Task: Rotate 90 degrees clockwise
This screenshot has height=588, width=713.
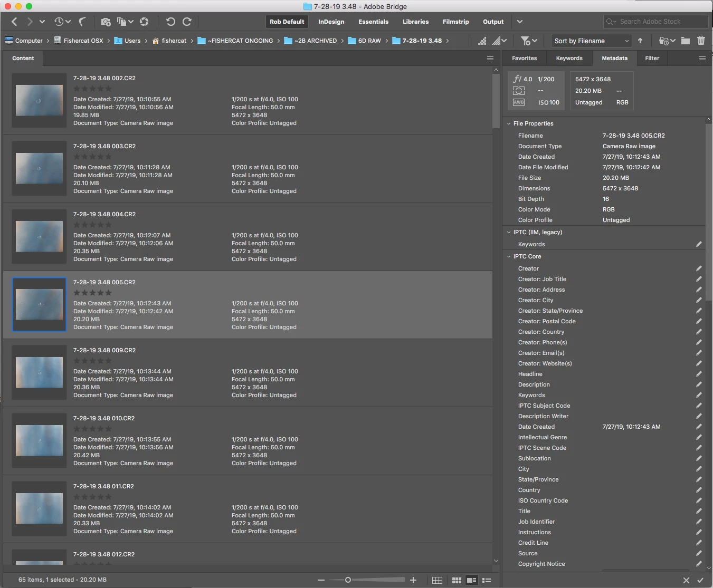Action: tap(187, 22)
